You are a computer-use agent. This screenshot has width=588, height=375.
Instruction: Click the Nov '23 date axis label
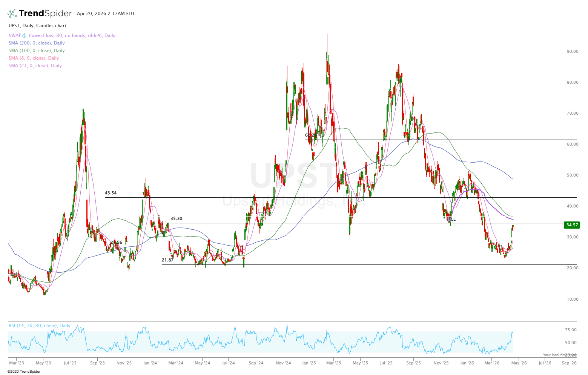(x=124, y=363)
